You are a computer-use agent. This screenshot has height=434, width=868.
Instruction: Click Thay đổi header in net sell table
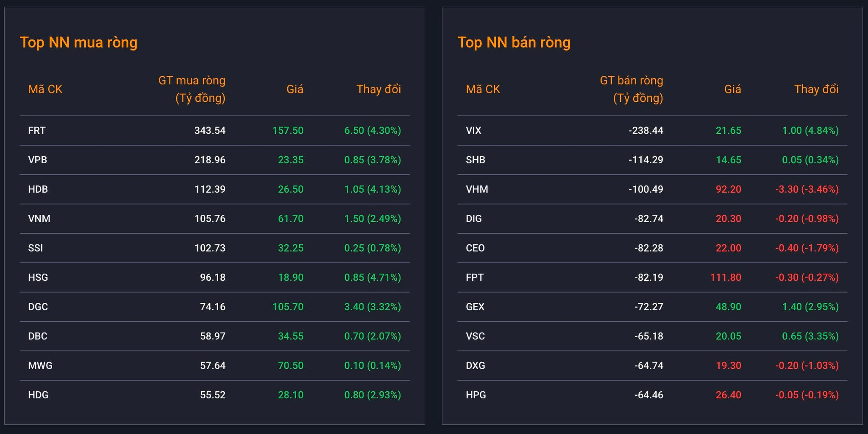coord(816,89)
